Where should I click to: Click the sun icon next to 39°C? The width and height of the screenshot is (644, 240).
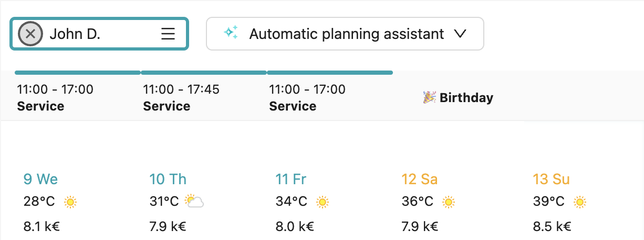(580, 202)
